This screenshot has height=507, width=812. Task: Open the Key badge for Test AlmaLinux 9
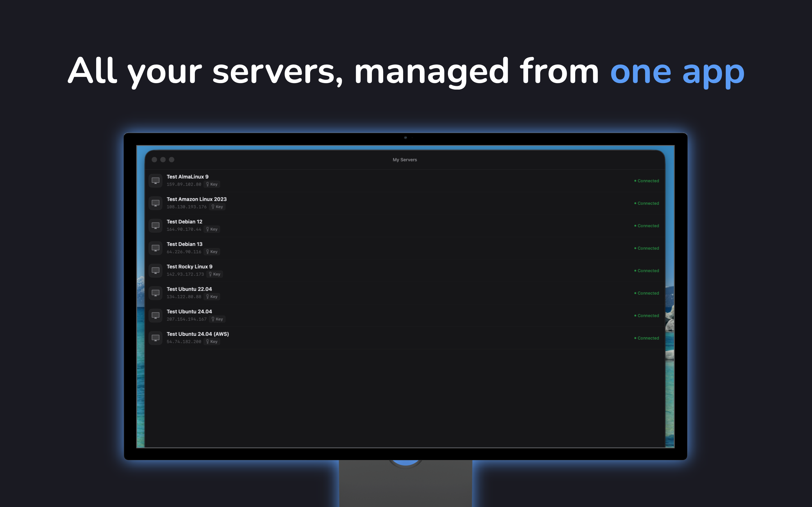point(212,184)
